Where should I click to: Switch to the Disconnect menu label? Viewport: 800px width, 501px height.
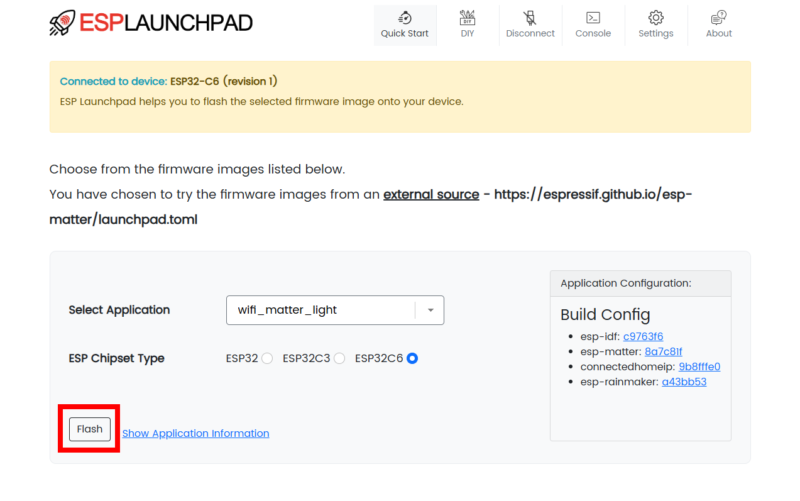530,34
